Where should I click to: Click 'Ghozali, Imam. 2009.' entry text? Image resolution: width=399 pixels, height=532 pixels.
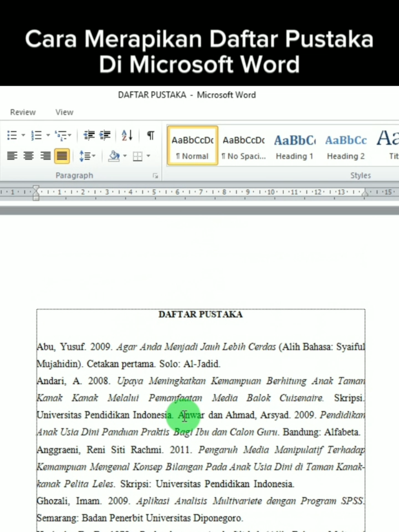coord(83,501)
